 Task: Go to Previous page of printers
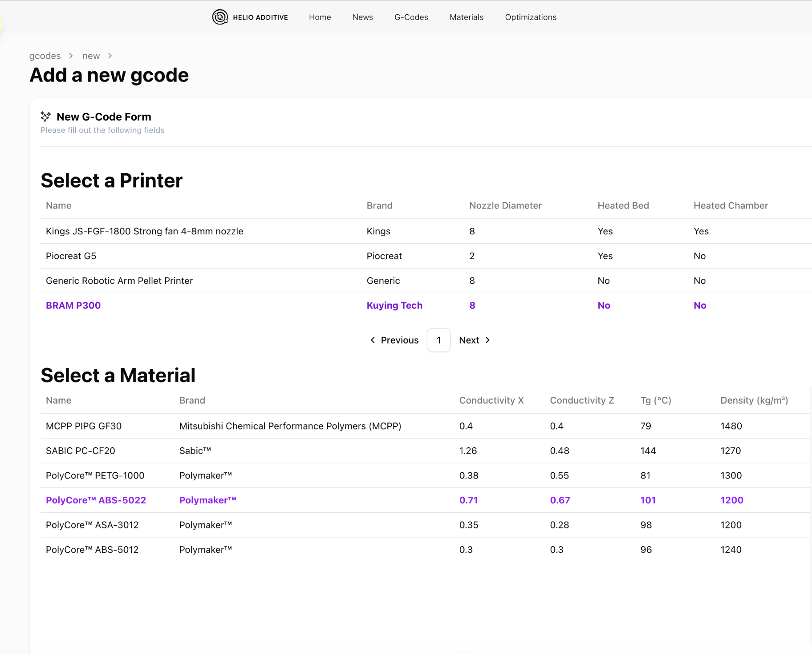click(x=394, y=340)
